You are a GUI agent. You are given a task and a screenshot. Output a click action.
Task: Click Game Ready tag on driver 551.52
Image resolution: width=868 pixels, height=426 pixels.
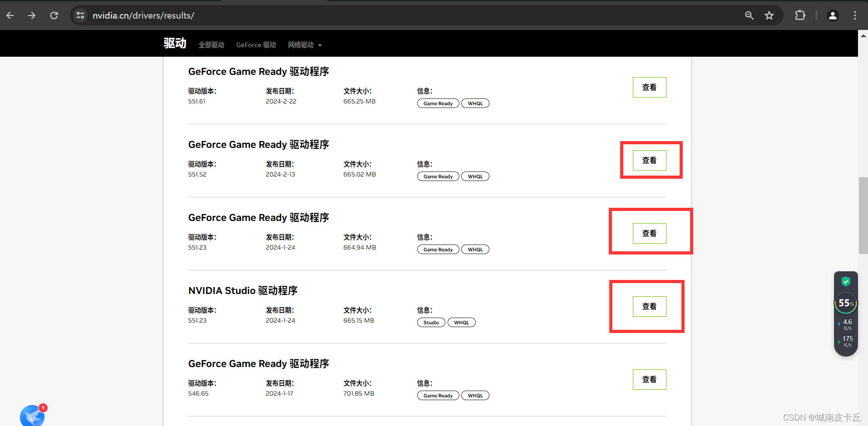438,176
